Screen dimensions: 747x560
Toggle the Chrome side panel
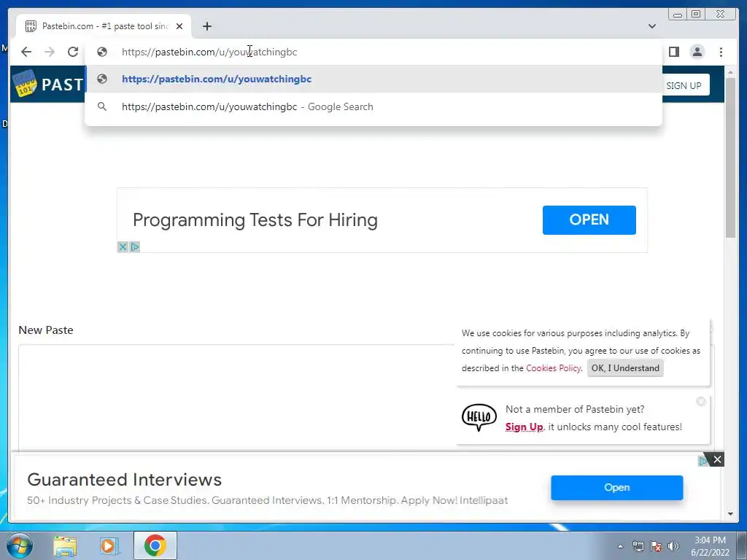[x=673, y=52]
